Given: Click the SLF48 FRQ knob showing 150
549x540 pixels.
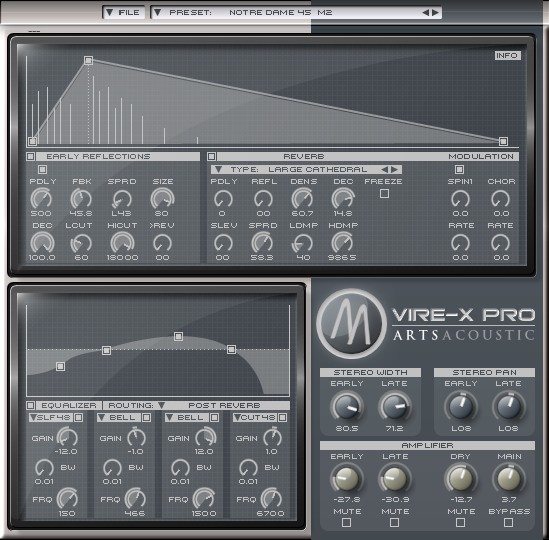Looking at the screenshot, I should tap(67, 498).
